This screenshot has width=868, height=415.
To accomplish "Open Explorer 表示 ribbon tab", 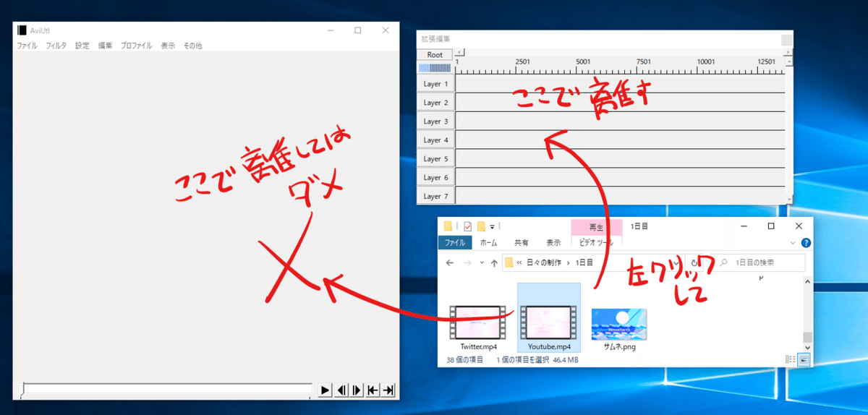I will [553, 243].
